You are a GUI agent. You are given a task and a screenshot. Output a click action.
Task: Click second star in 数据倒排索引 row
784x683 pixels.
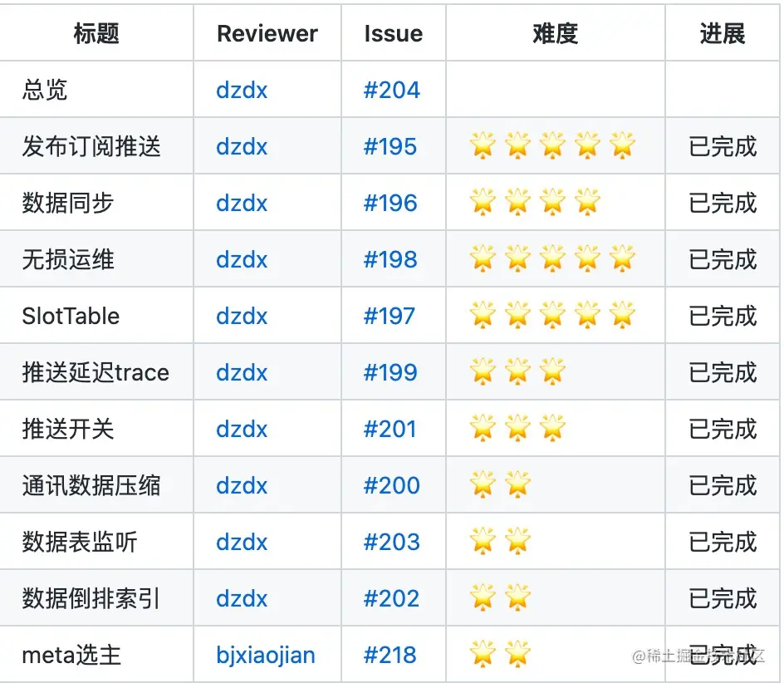coord(517,598)
